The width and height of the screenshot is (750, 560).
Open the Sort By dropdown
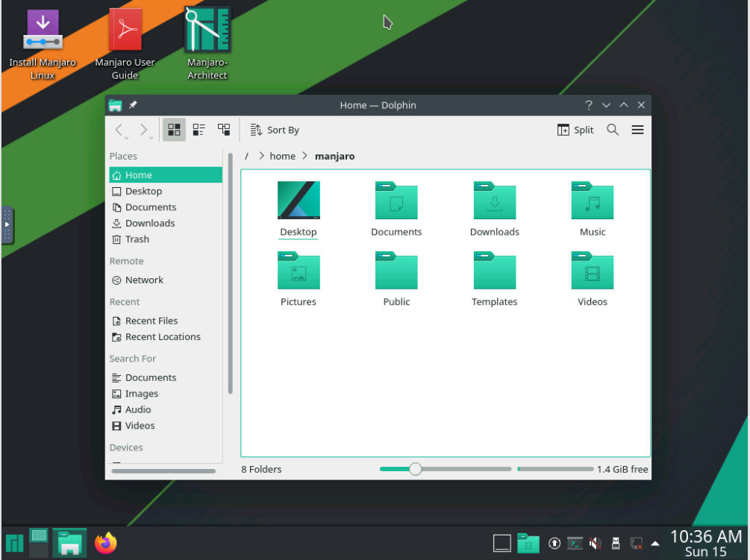coord(275,130)
